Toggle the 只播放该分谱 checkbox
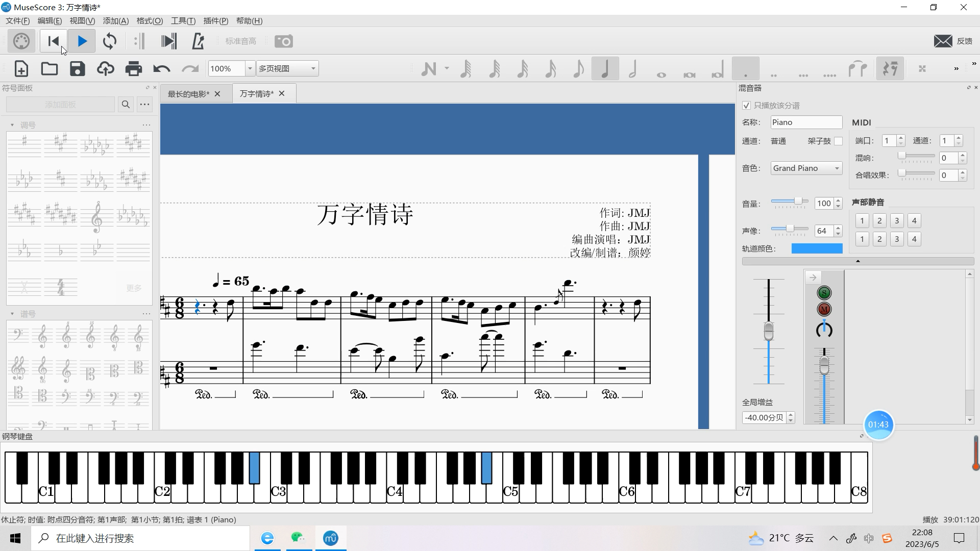This screenshot has width=980, height=551. click(746, 105)
